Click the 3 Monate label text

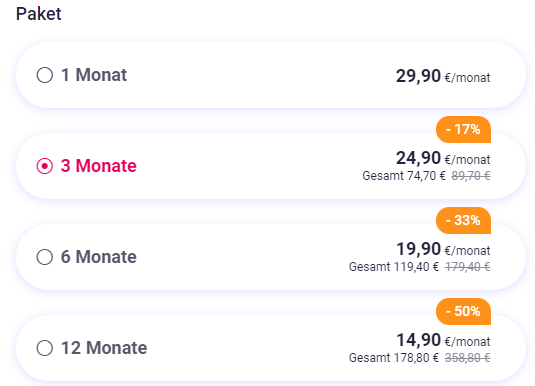[x=99, y=166]
